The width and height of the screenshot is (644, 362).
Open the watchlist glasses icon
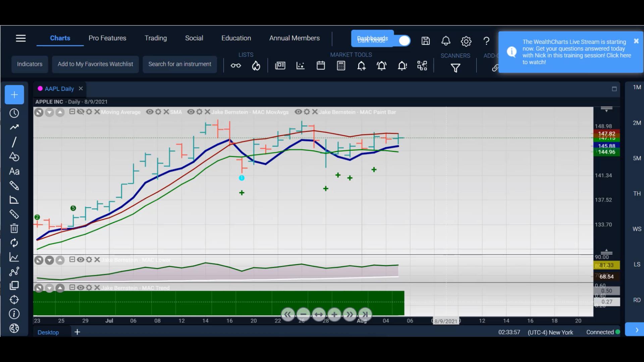click(x=236, y=66)
